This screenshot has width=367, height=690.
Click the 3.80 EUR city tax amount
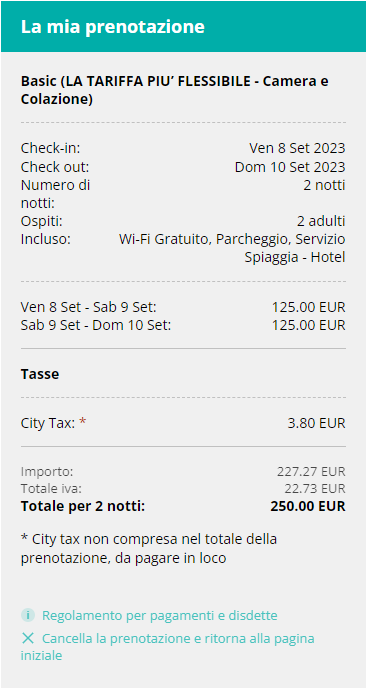(316, 423)
